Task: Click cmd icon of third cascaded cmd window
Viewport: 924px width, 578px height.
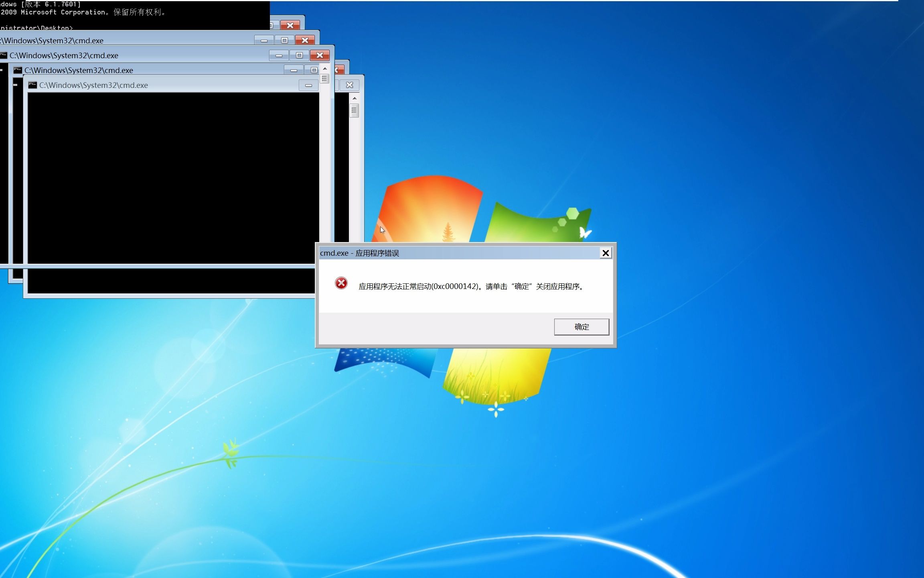Action: pos(4,55)
